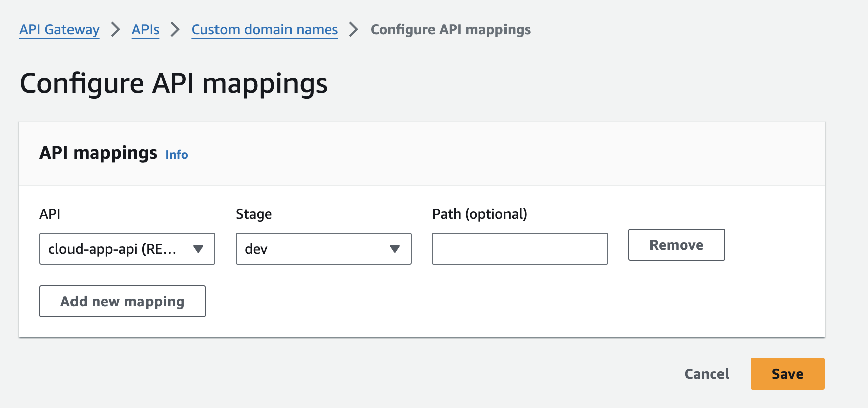The height and width of the screenshot is (408, 868).
Task: Click the Path (optional) field label
Action: pyautogui.click(x=480, y=214)
